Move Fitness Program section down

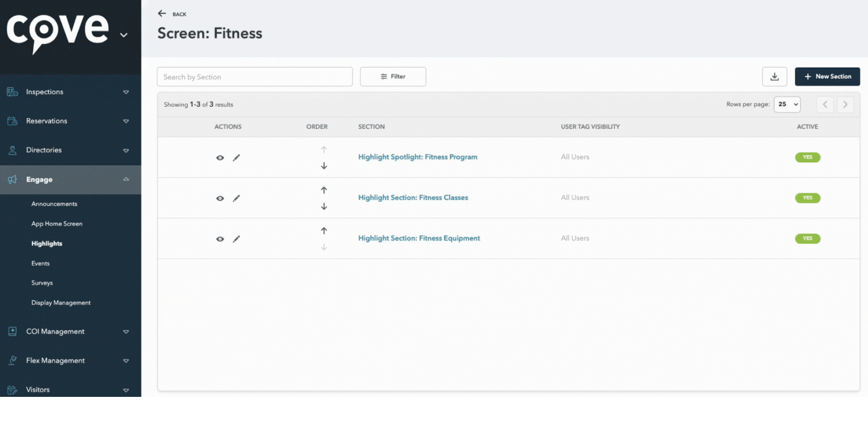coord(324,166)
